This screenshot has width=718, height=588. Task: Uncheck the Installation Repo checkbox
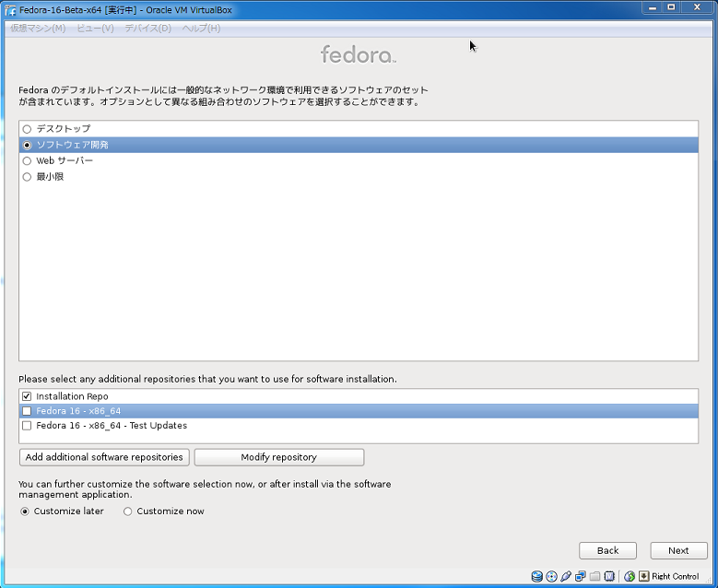point(27,396)
